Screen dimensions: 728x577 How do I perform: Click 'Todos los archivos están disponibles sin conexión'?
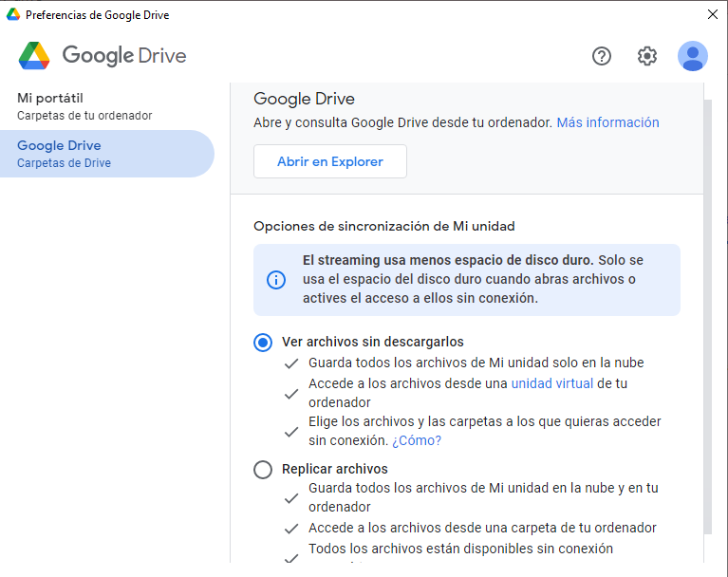(460, 549)
